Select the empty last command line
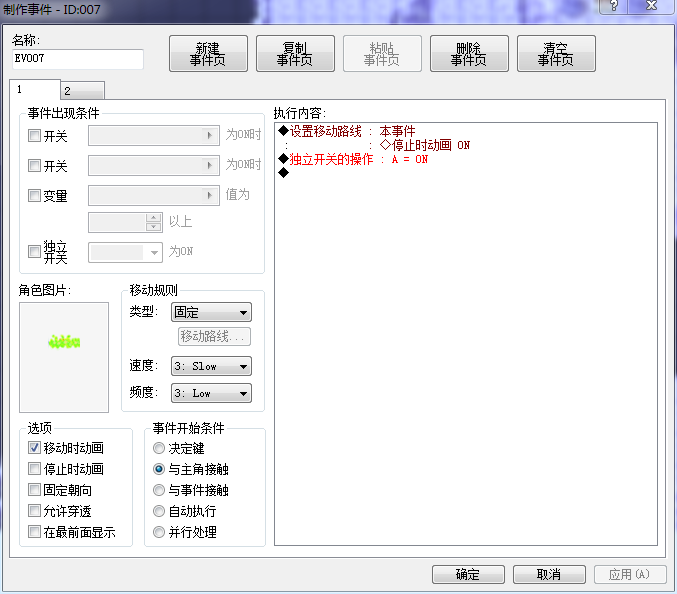The height and width of the screenshot is (594, 677). (x=466, y=173)
